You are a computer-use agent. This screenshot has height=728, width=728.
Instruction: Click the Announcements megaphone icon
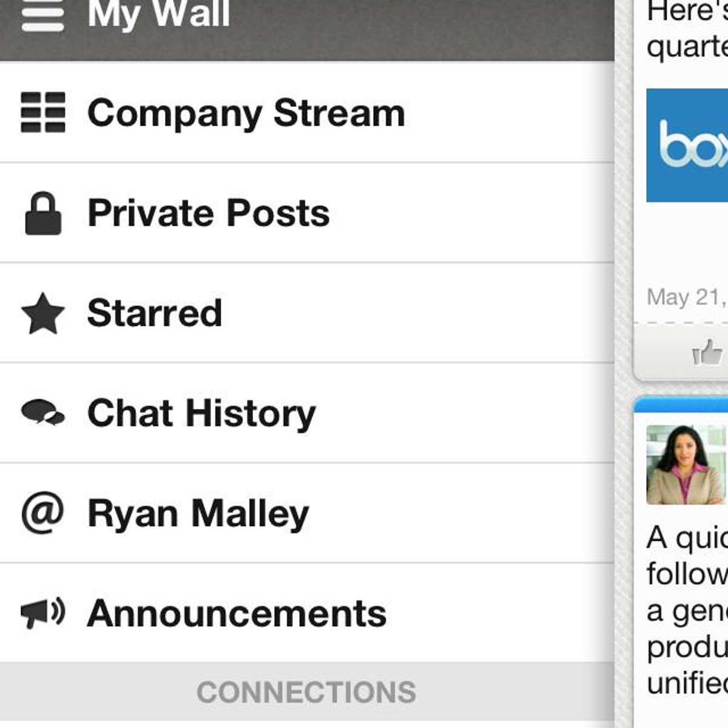(x=42, y=613)
